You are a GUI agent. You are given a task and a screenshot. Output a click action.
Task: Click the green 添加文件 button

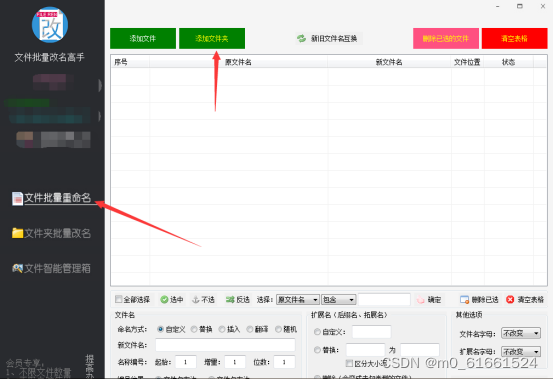(x=143, y=38)
